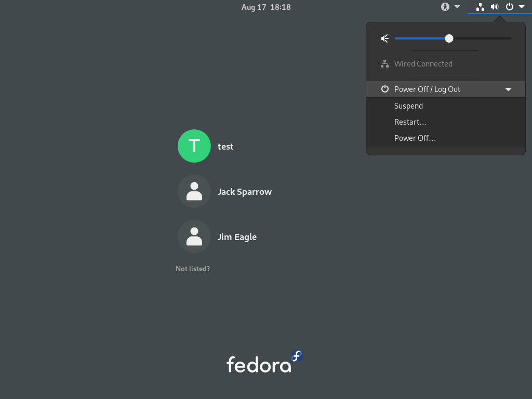Click the power icon in top bar

tap(510, 7)
